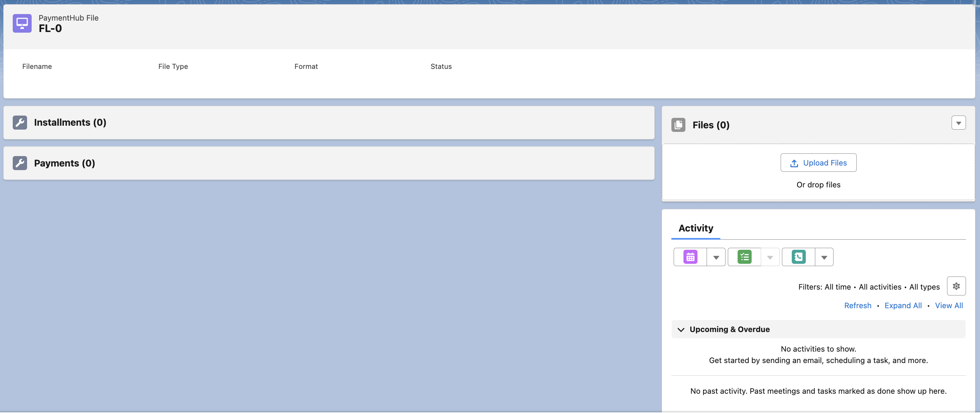Open the Files panel dropdown menu
Viewport: 980px width, 413px height.
pos(959,122)
